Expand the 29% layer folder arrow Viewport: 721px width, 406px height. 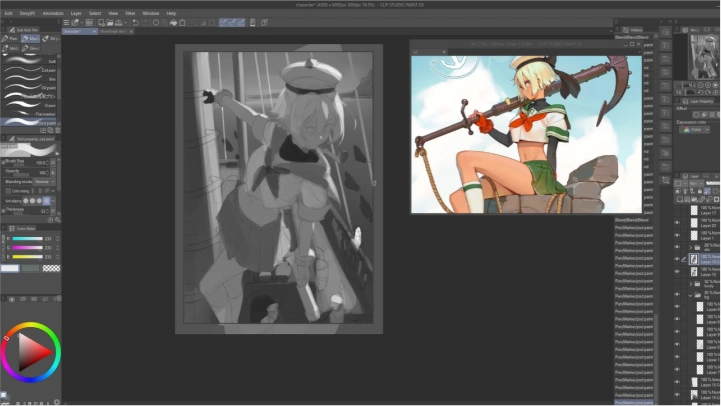pos(691,247)
